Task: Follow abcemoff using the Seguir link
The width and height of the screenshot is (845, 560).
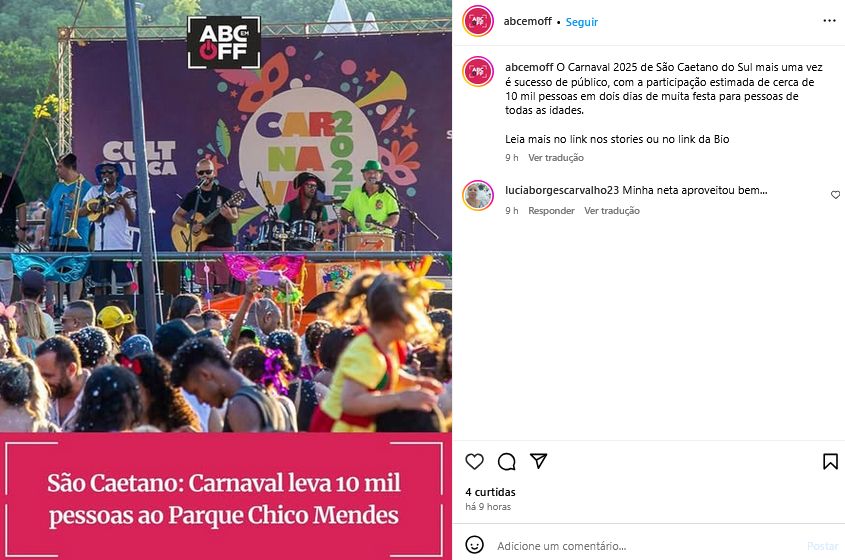Action: 581,22
